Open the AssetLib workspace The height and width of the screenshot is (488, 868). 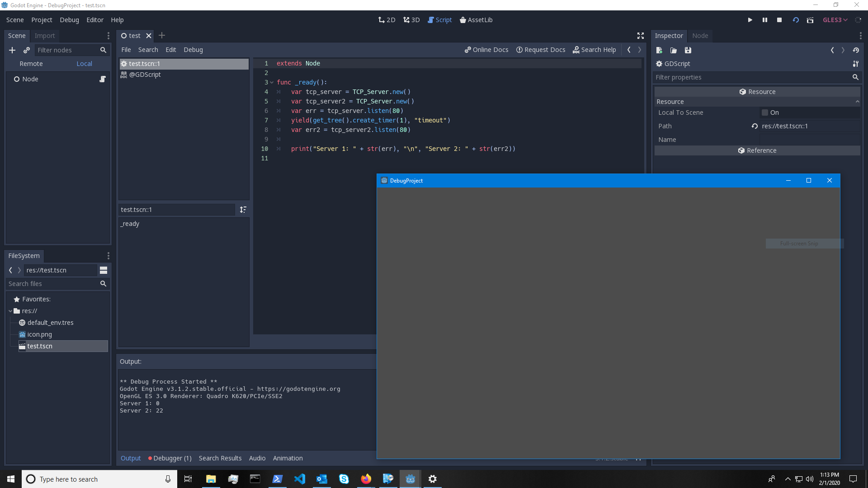[x=476, y=20]
